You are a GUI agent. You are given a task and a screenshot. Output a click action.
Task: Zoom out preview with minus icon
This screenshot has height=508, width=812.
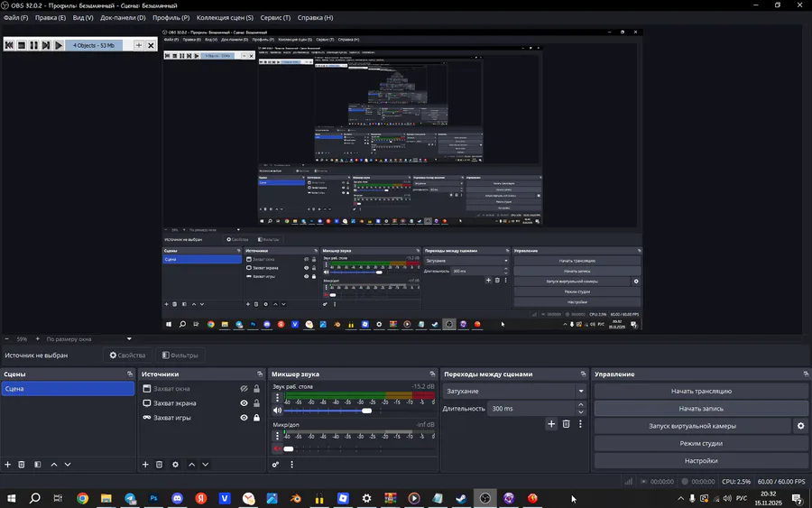[6, 339]
